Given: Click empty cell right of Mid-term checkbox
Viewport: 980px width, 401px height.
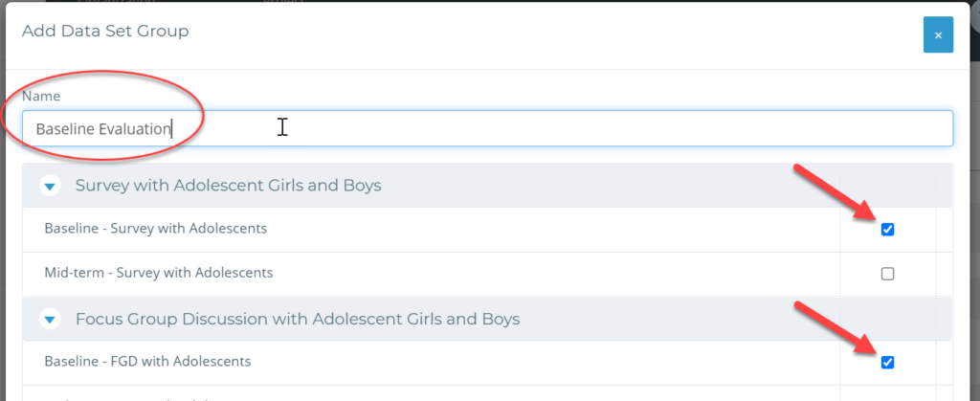Looking at the screenshot, I should click(x=944, y=274).
